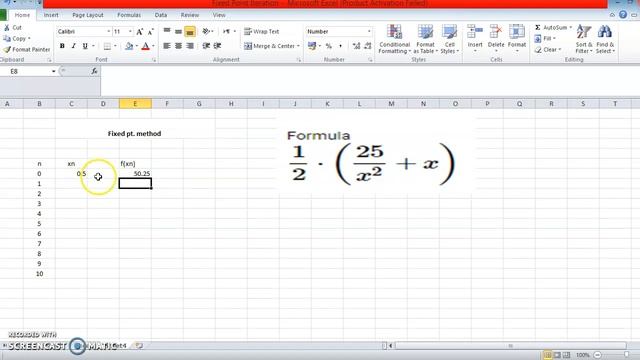
Task: Open the Borders dropdown arrow
Action: (x=116, y=46)
